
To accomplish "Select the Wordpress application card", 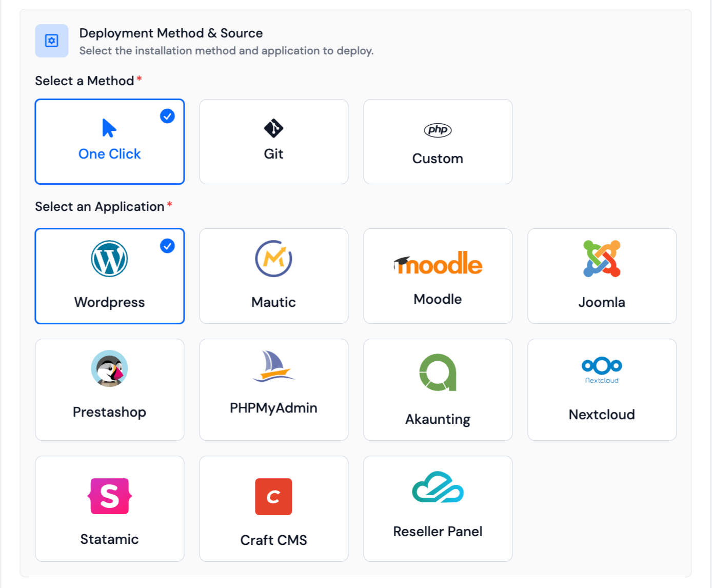I will (109, 276).
